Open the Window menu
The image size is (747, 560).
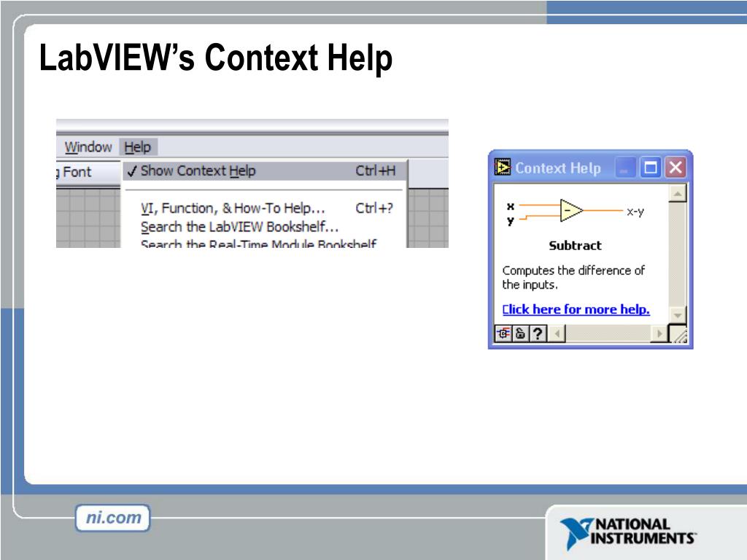tap(88, 147)
